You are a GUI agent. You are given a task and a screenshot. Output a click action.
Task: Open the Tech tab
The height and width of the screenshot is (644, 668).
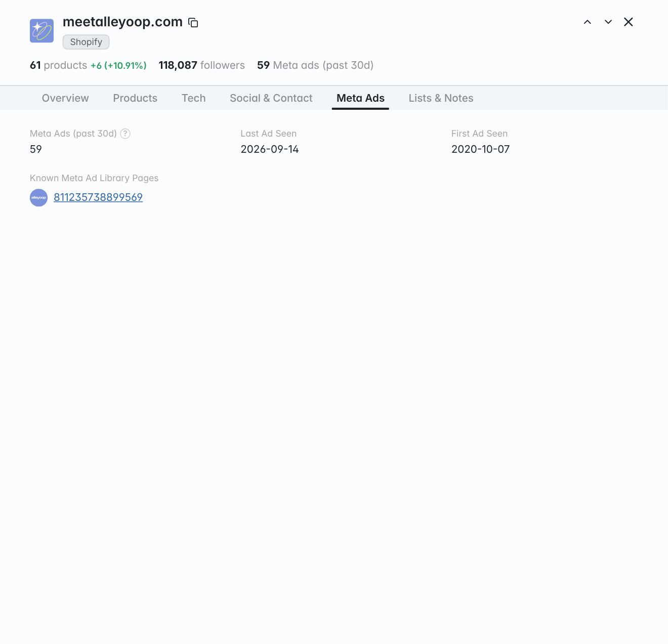(x=194, y=98)
